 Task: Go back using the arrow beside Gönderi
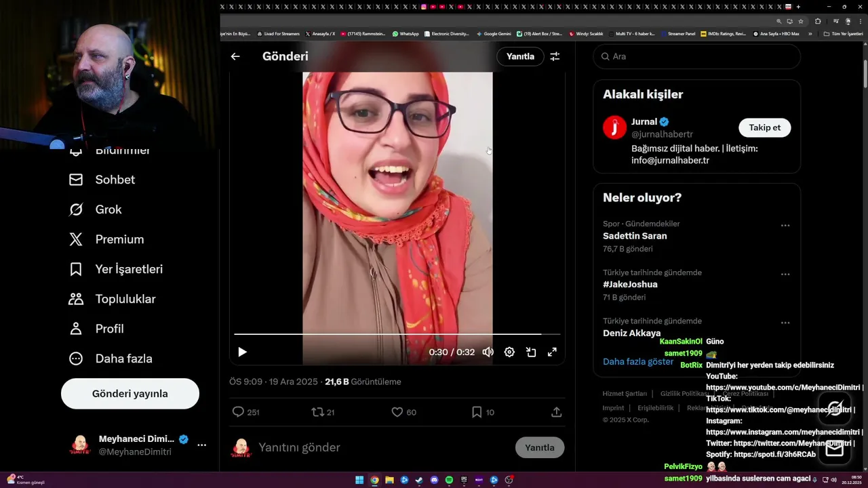click(x=235, y=56)
